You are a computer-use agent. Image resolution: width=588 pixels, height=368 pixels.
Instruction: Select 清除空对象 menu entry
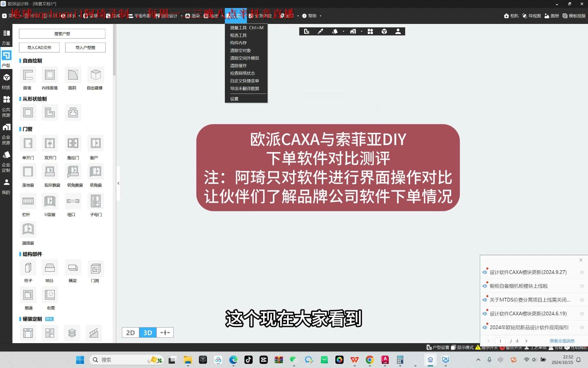[246, 51]
